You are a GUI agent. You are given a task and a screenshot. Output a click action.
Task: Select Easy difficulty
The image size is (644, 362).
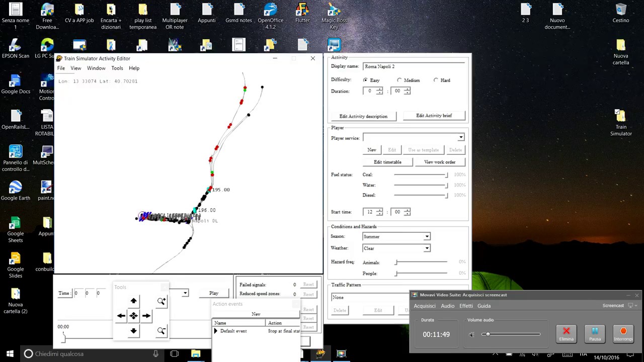coord(365,80)
